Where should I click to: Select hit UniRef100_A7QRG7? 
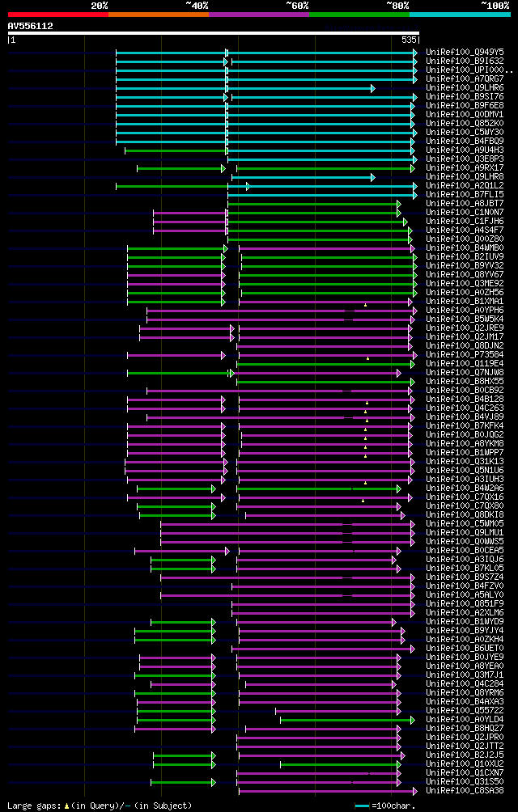coord(465,78)
